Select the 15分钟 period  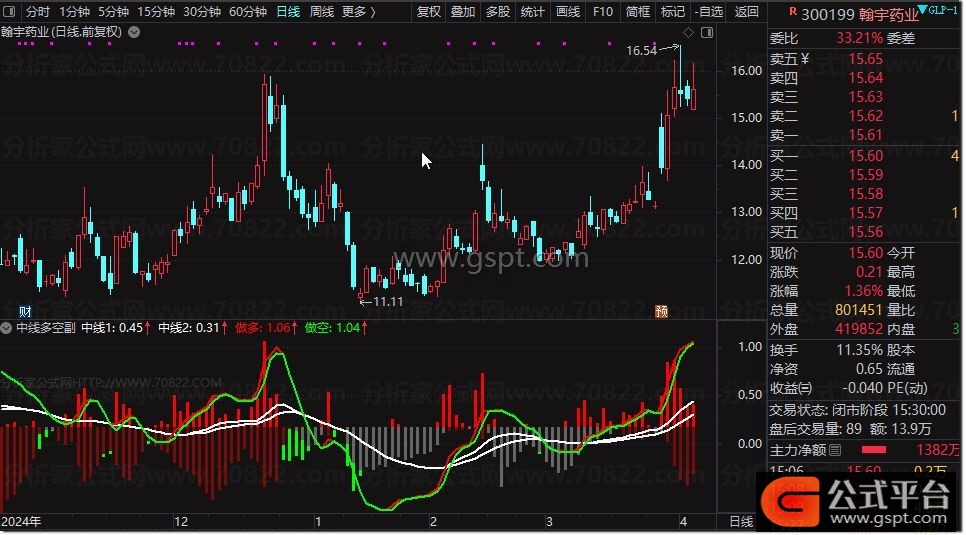click(x=156, y=11)
